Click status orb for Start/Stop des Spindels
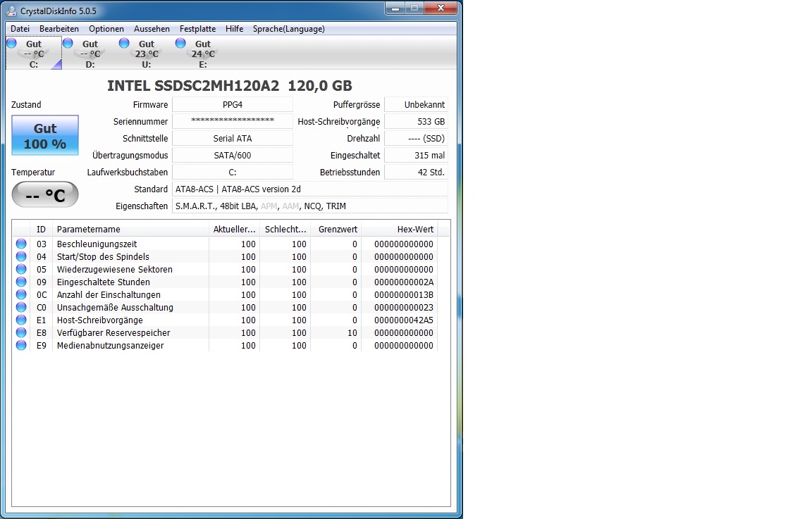Image resolution: width=812 pixels, height=519 pixels. click(21, 256)
